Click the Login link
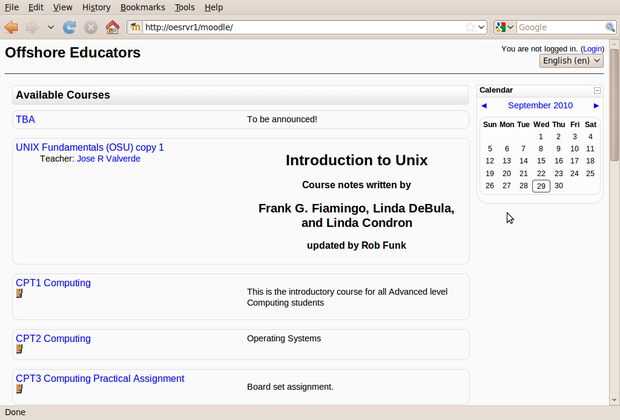The height and width of the screenshot is (420, 620). [x=592, y=49]
